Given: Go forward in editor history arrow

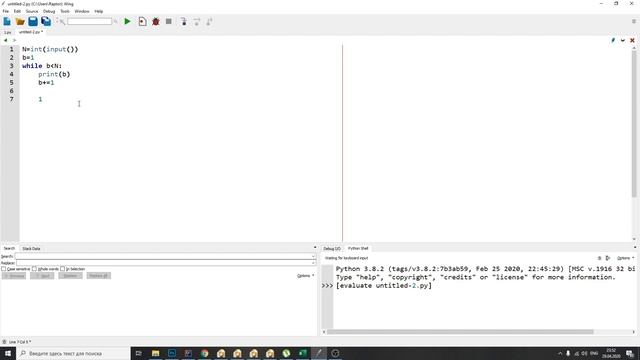Looking at the screenshot, I should (x=14, y=40).
